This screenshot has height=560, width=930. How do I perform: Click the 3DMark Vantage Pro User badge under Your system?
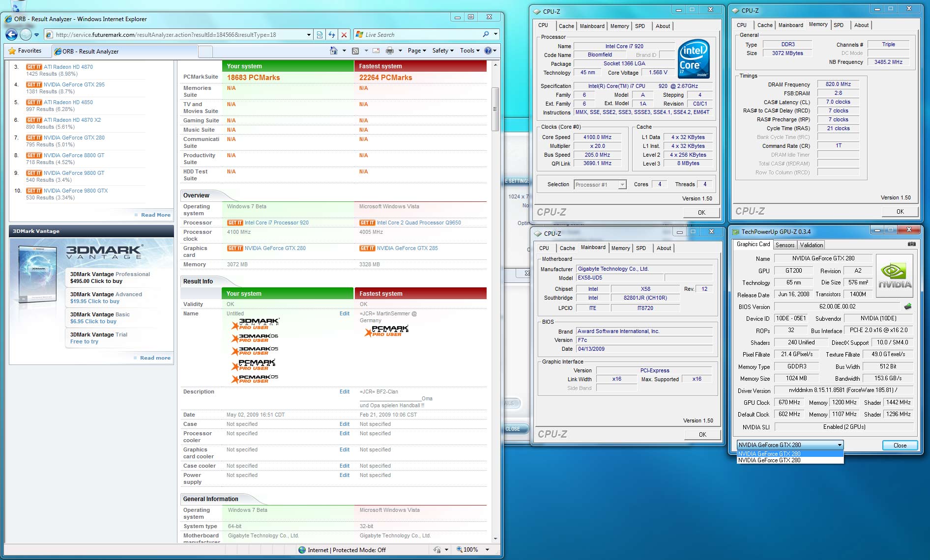coord(255,324)
